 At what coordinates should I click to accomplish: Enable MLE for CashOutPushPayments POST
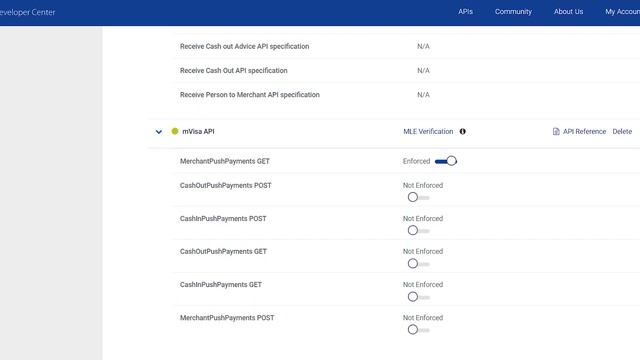pos(418,198)
